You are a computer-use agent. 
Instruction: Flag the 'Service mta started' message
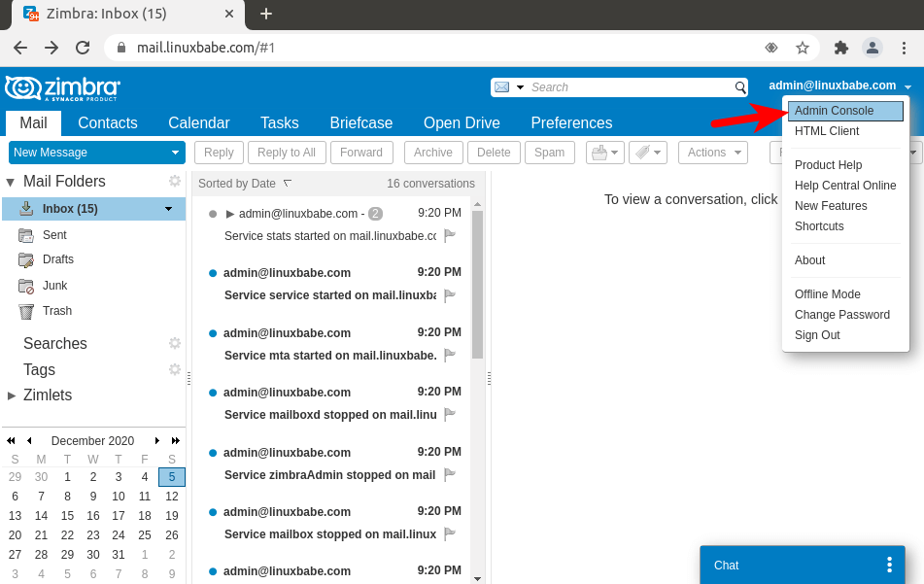pyautogui.click(x=450, y=355)
